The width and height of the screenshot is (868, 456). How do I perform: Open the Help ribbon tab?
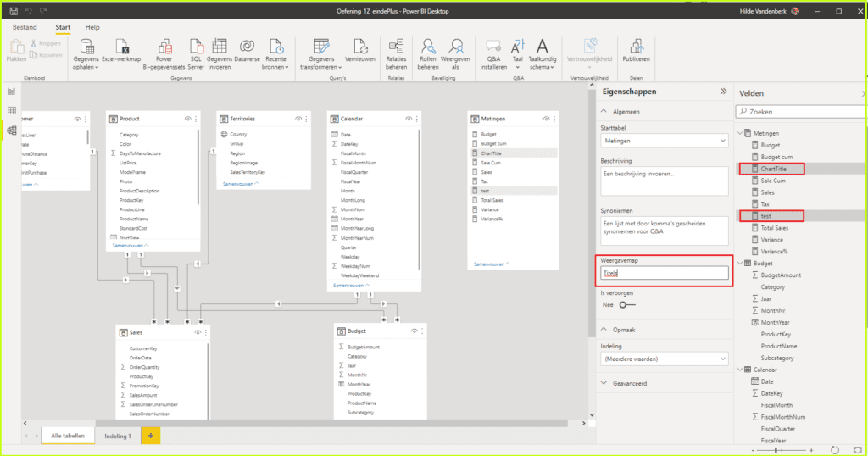92,27
